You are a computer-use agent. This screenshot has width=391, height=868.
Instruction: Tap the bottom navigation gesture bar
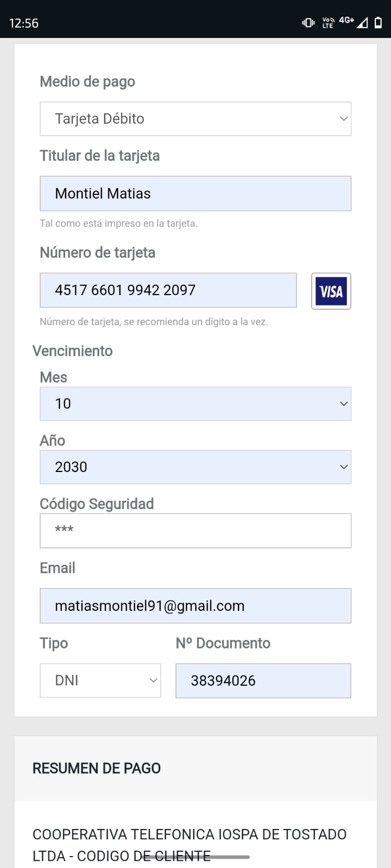coord(195,857)
